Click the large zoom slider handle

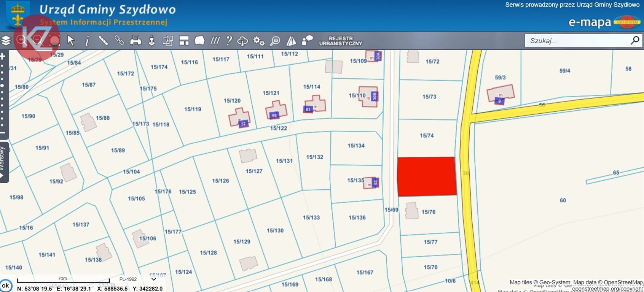tap(2, 86)
